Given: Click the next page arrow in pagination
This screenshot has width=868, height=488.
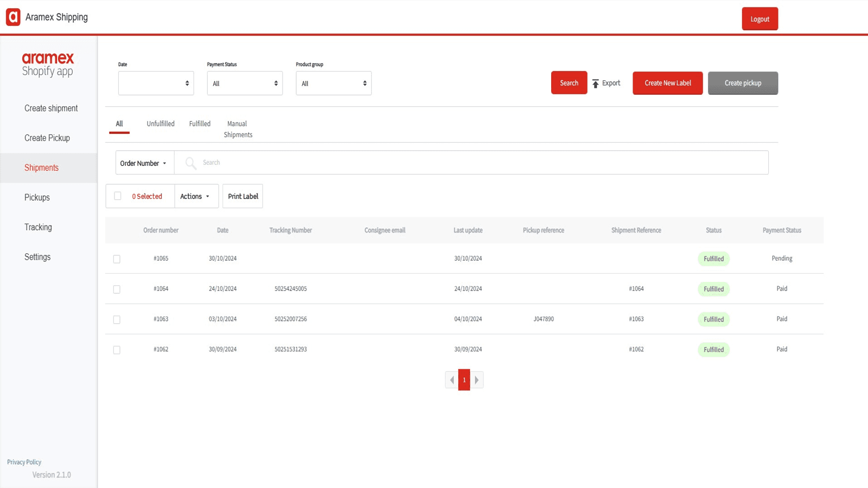Looking at the screenshot, I should click(x=477, y=380).
